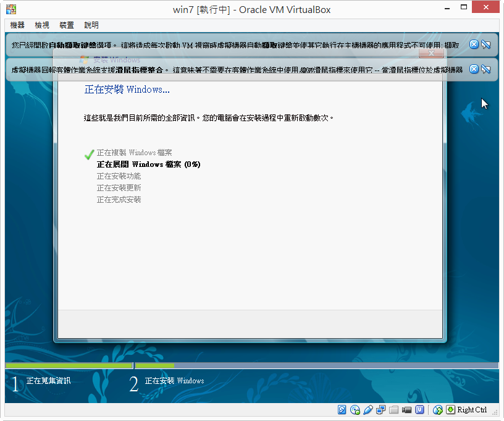Open the 說明 menu
This screenshot has height=421, width=504.
tap(91, 25)
